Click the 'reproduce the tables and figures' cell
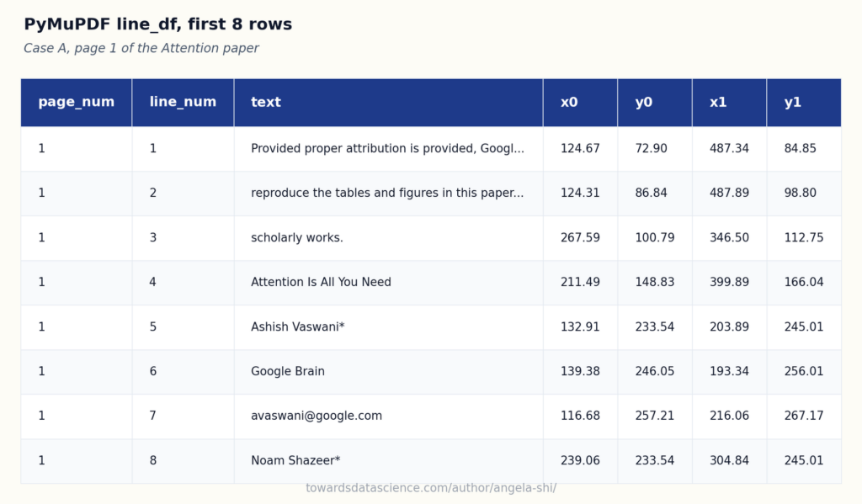This screenshot has width=862, height=504. [389, 194]
